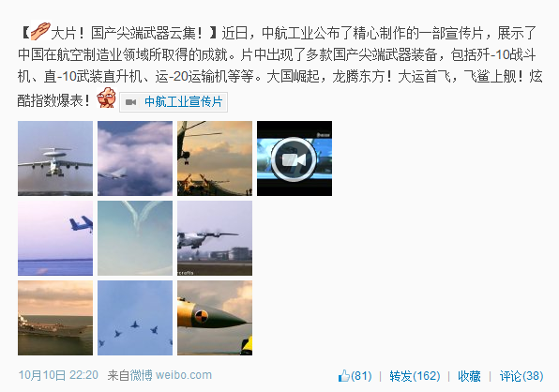559x392 pixels.
Task: Open the jet flying through clouds thumbnail
Action: click(135, 158)
